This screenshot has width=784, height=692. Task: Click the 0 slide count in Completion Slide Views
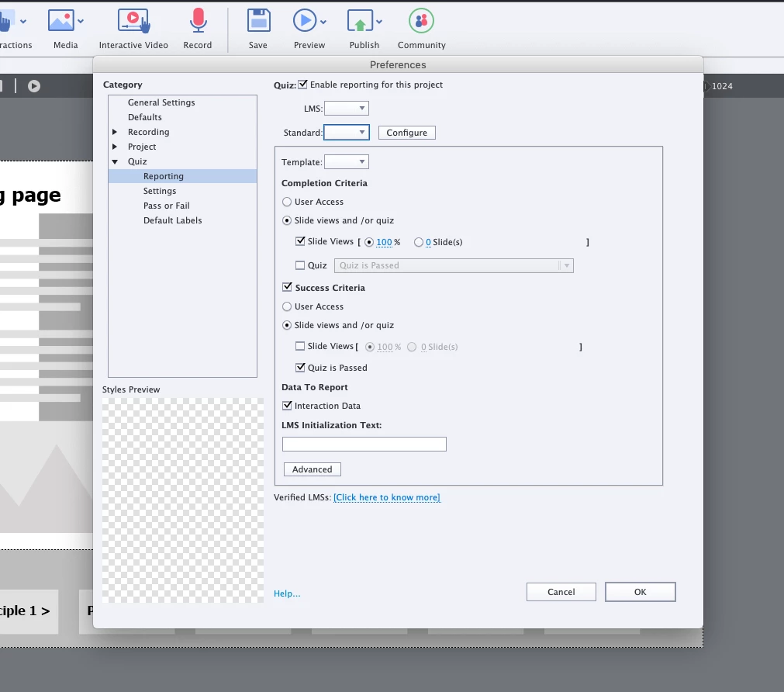pos(428,242)
